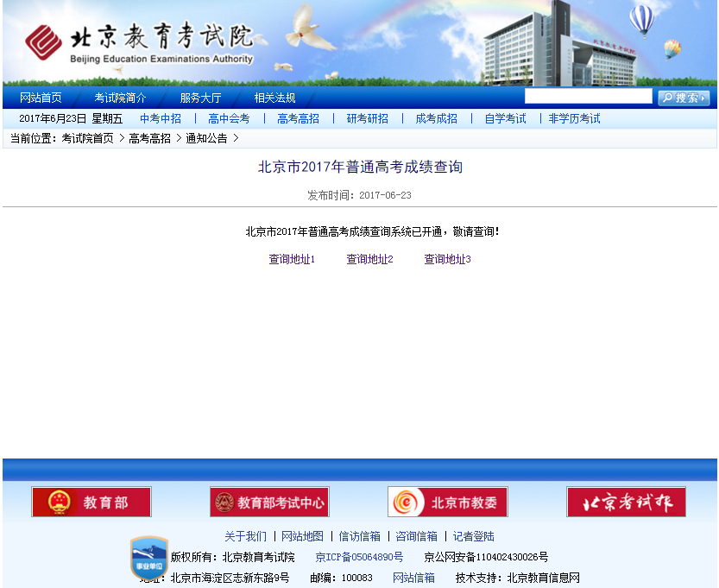Screen dimensions: 719x588
Task: Go to 相关法规 navigation item
Action: [274, 98]
